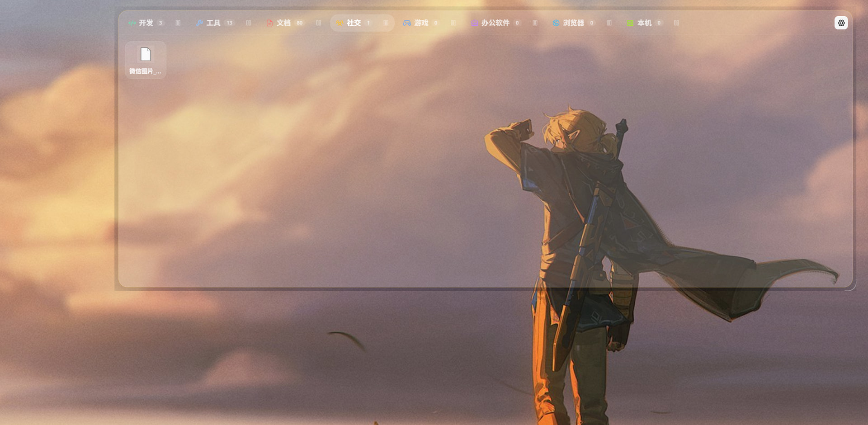Open the 微信图片_... file item
Screen dimensions: 868x425
click(x=146, y=60)
